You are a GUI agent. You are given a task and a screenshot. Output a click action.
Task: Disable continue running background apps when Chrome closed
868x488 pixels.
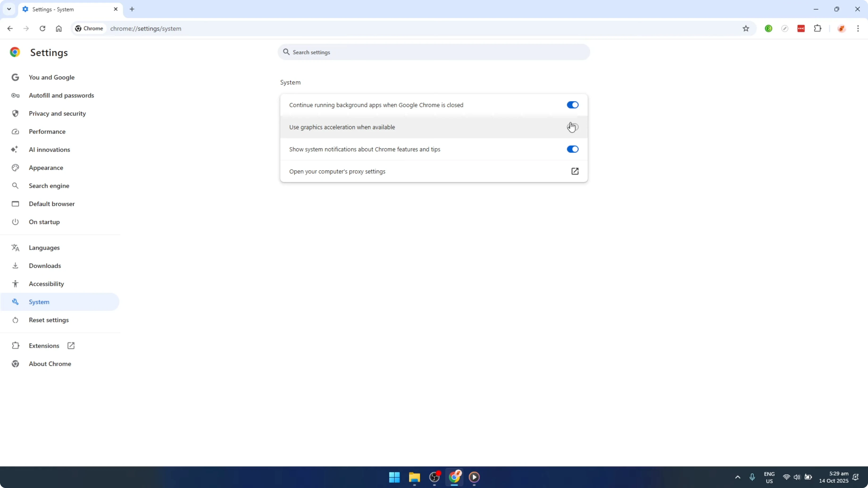click(x=572, y=105)
